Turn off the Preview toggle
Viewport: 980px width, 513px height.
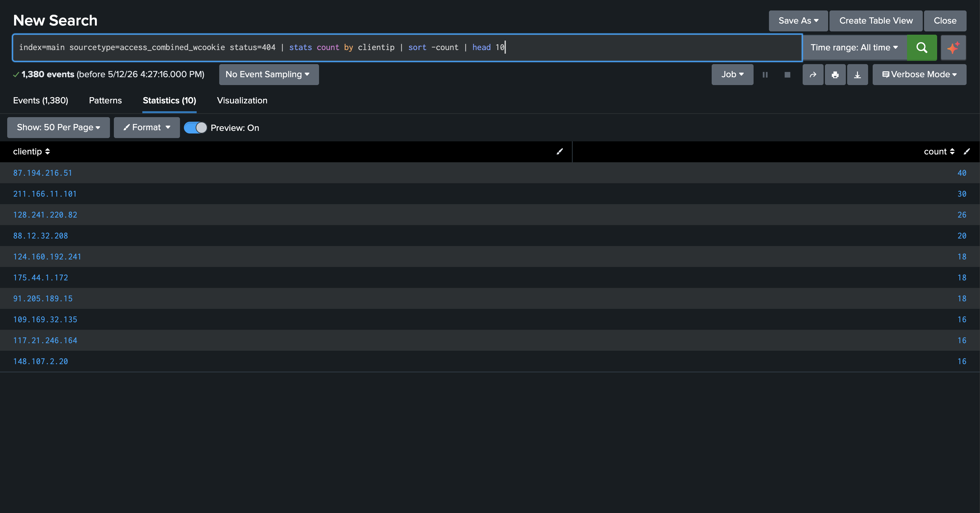tap(195, 128)
